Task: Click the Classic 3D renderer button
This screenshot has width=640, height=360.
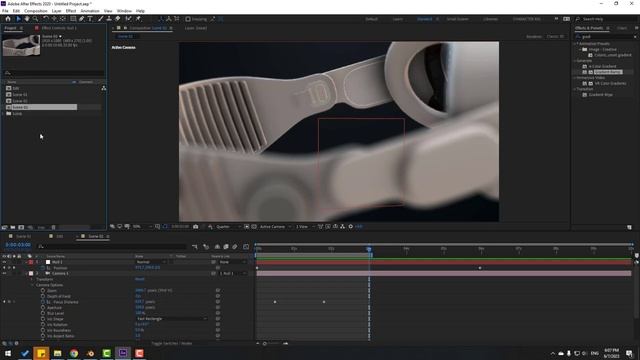Action: coord(555,36)
